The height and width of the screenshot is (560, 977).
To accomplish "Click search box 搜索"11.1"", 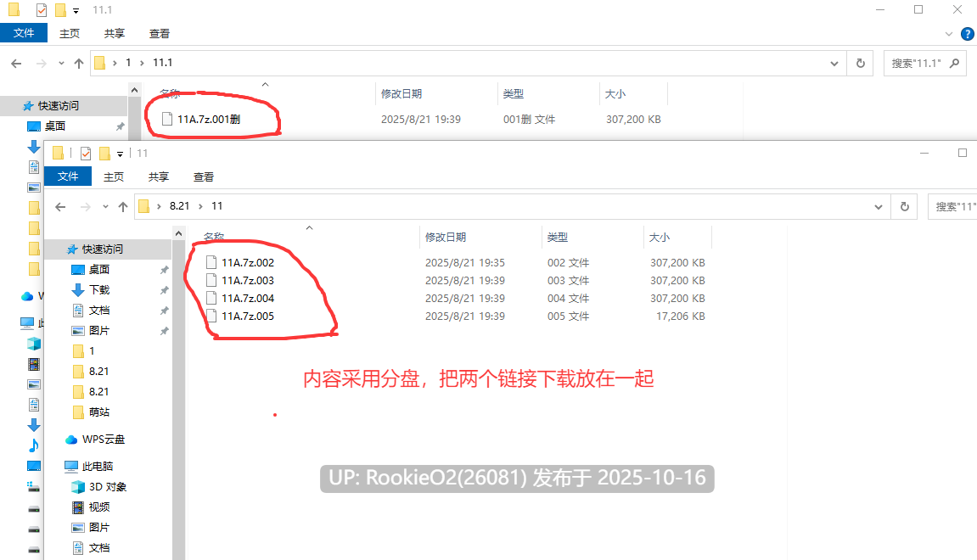I will (924, 63).
